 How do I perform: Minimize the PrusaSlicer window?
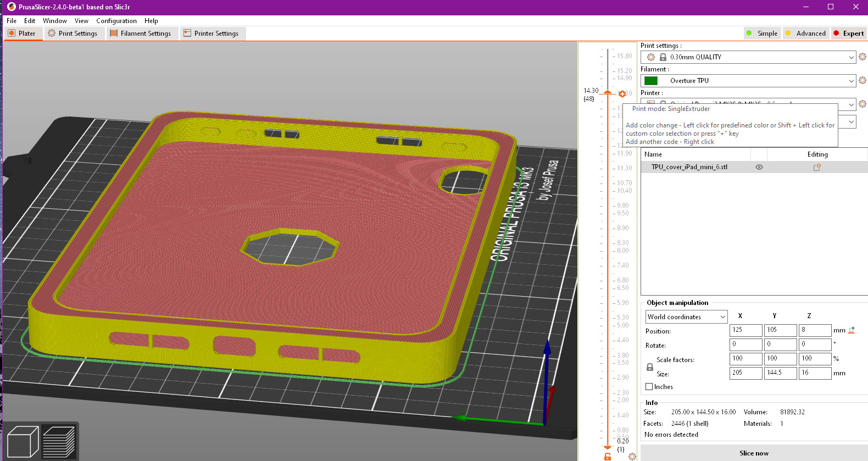click(x=806, y=7)
